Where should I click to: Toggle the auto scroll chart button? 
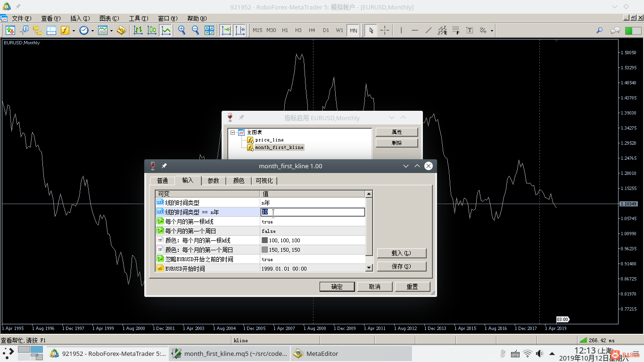tap(226, 30)
